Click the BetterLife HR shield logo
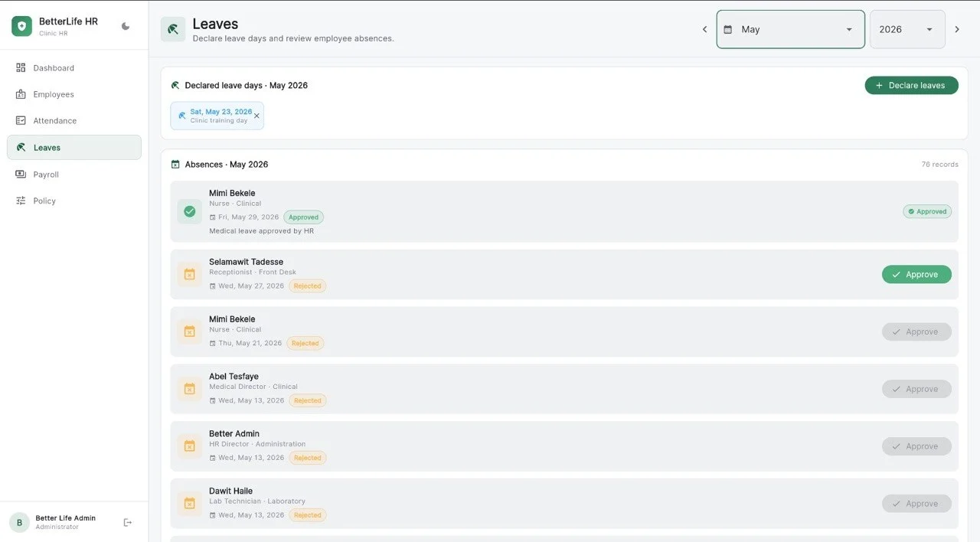The height and width of the screenshot is (542, 980). pos(21,26)
